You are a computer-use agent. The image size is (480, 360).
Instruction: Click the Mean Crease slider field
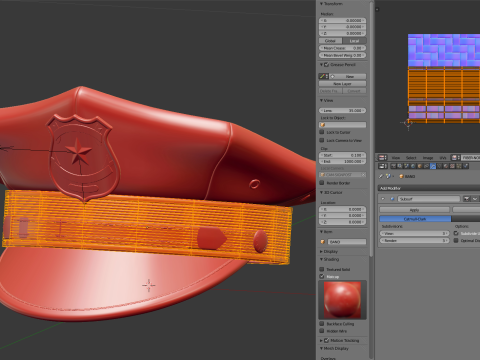[342, 48]
